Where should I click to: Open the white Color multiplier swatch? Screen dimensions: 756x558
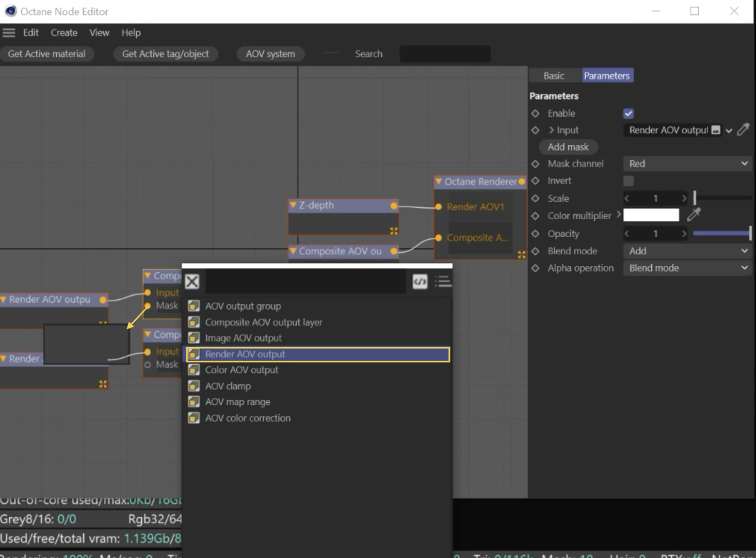coord(651,215)
